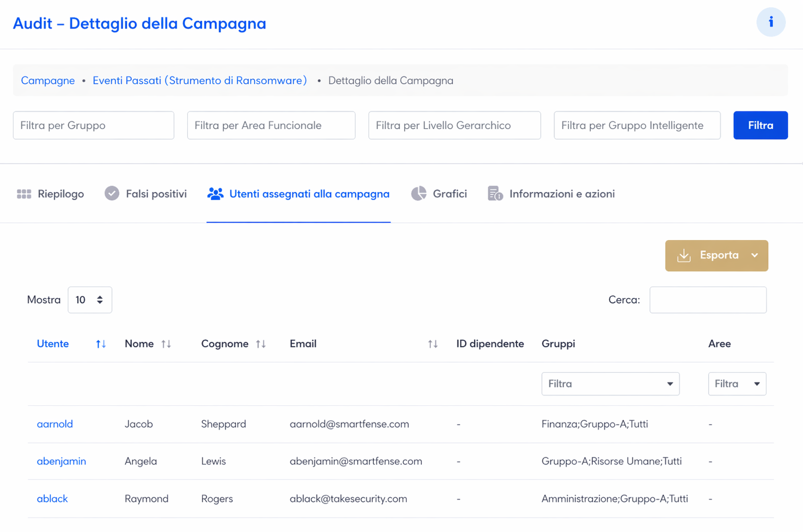Open the Grafici tab
803x532 pixels.
(x=439, y=194)
